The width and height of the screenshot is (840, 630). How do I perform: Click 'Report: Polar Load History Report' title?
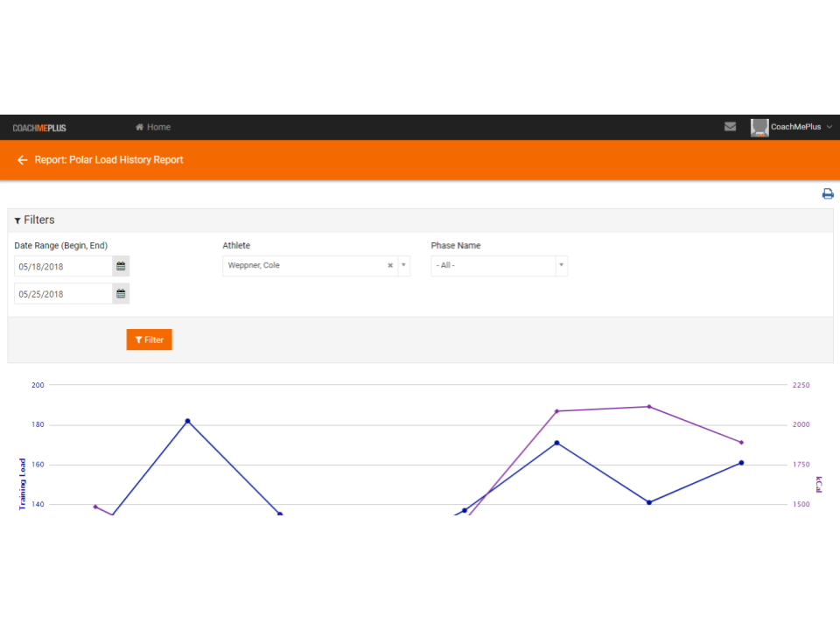pos(108,159)
